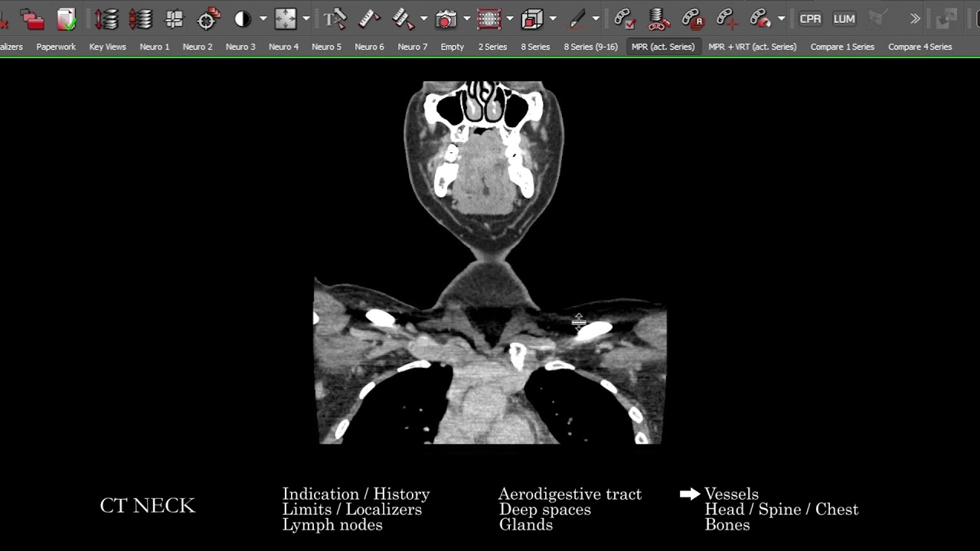Select the MPR + VRT (act. Series) tab
Viewport: 980px width, 551px height.
(x=752, y=47)
